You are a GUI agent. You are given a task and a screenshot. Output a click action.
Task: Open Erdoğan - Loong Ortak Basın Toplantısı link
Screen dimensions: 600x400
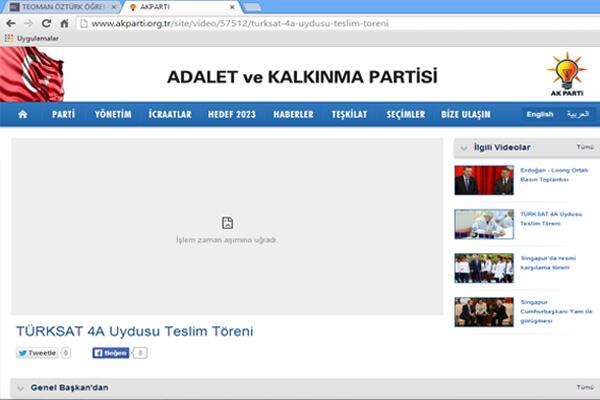pos(554,175)
